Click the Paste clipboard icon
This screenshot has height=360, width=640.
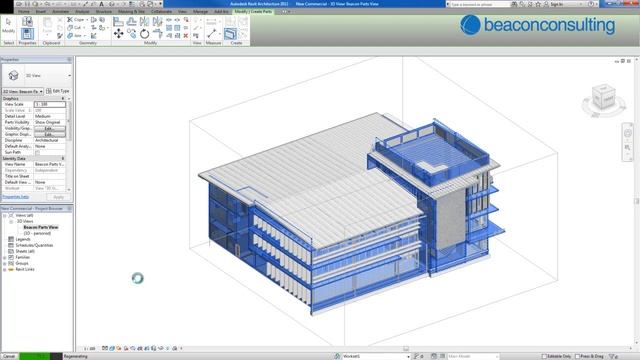pos(47,25)
